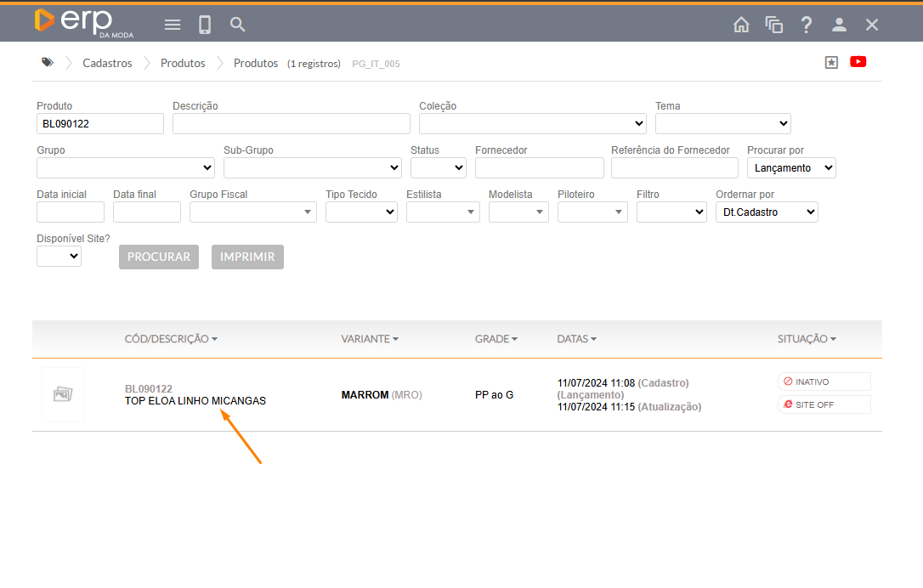Open product TOP ELOA LINHO MICANGAS
Viewport: 923px width, 588px height.
195,401
